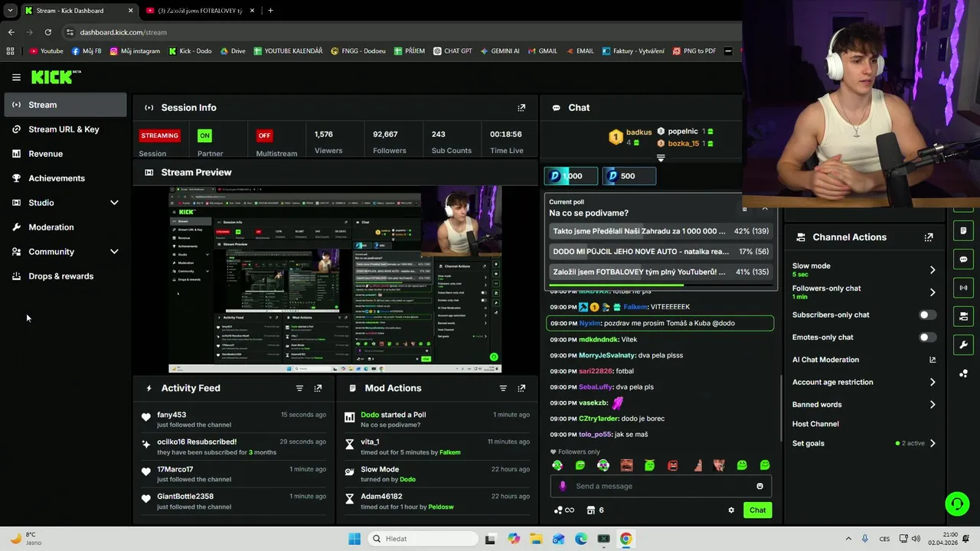980x551 pixels.
Task: Click the stream preview thumbnail
Action: pyautogui.click(x=335, y=279)
